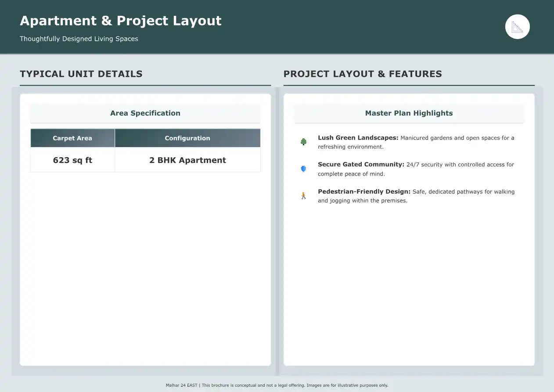This screenshot has width=554, height=392.
Task: Click the Manicured gardens description text
Action: pyautogui.click(x=457, y=138)
